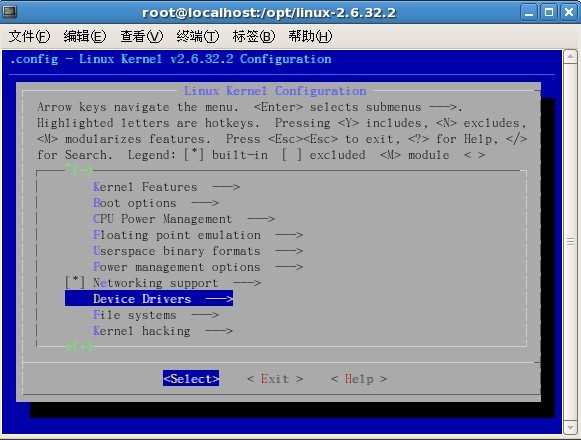The width and height of the screenshot is (581, 440).
Task: Close the terminal window
Action: [569, 13]
